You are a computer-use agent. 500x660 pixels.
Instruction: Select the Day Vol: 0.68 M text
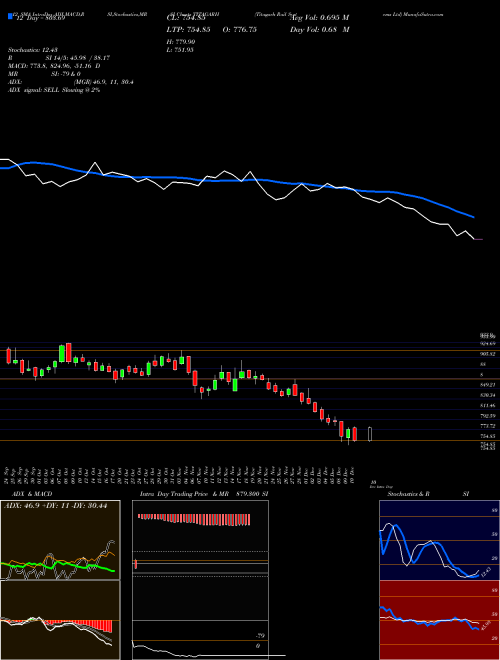(320, 30)
